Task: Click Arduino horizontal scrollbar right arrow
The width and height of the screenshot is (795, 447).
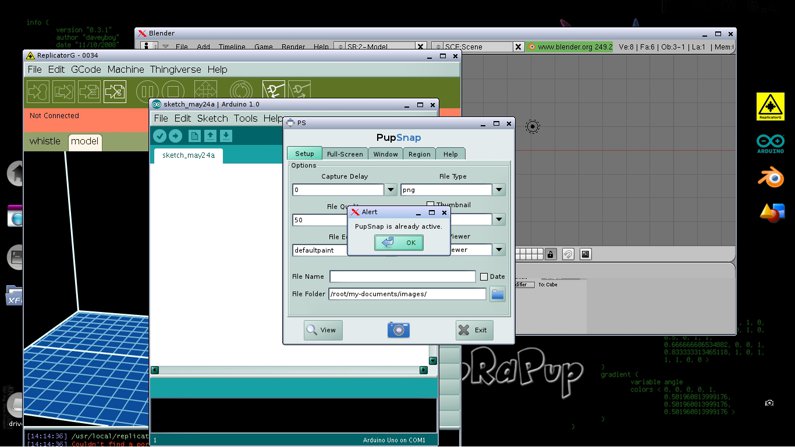Action: pyautogui.click(x=423, y=370)
